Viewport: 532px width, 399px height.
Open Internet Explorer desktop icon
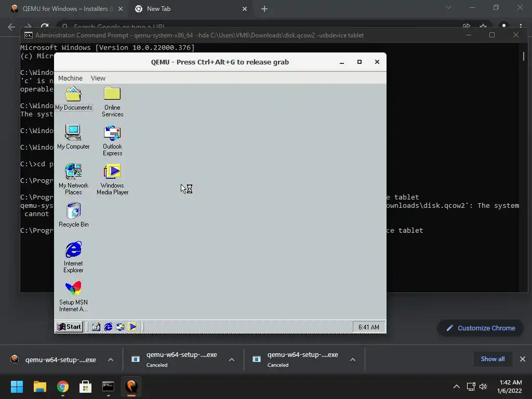73,257
